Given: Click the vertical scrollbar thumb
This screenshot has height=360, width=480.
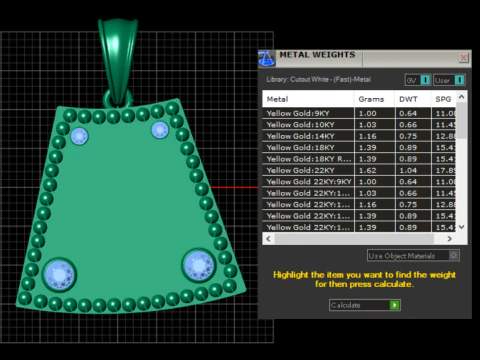Looking at the screenshot, I should [x=461, y=120].
